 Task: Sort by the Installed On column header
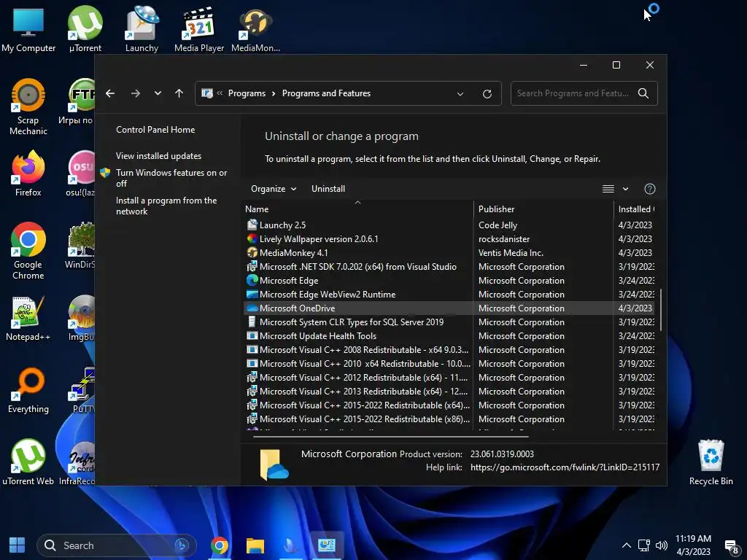(635, 209)
